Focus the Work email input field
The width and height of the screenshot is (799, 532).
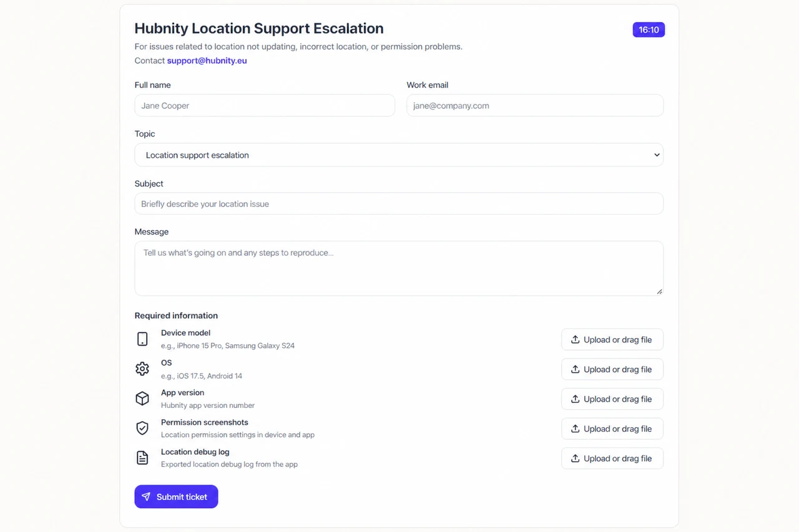(535, 105)
